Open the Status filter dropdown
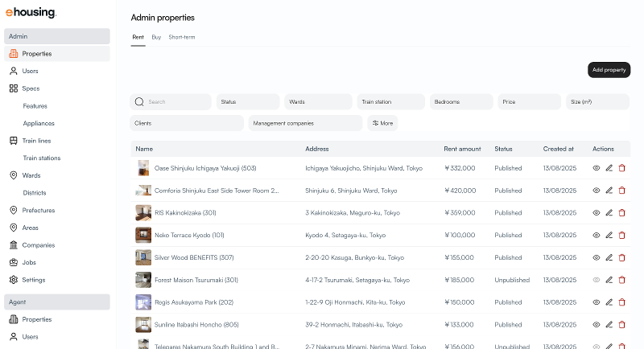644x349 pixels. (x=248, y=102)
